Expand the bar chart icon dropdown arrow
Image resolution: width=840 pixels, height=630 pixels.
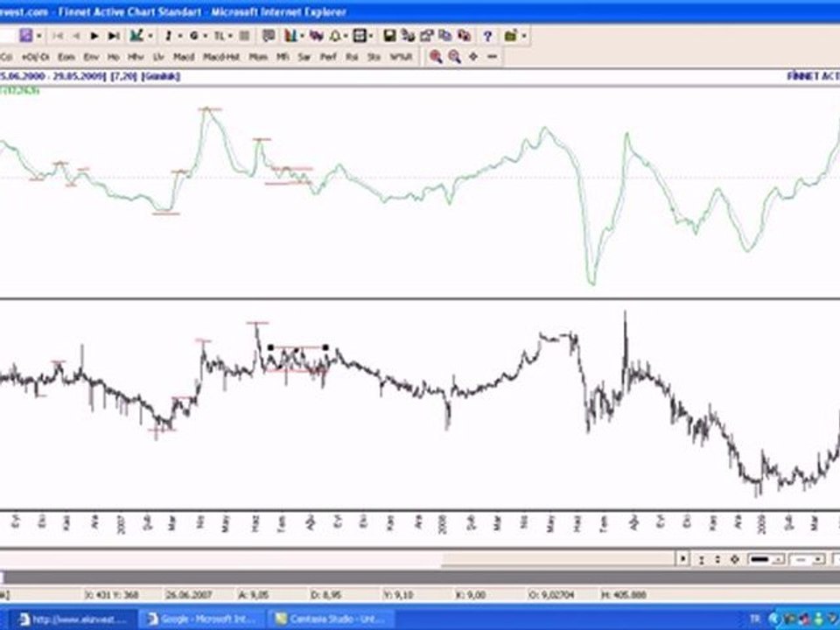tap(302, 36)
